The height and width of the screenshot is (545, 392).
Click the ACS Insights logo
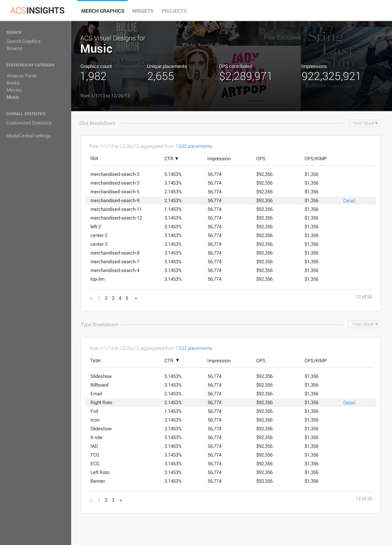point(37,11)
